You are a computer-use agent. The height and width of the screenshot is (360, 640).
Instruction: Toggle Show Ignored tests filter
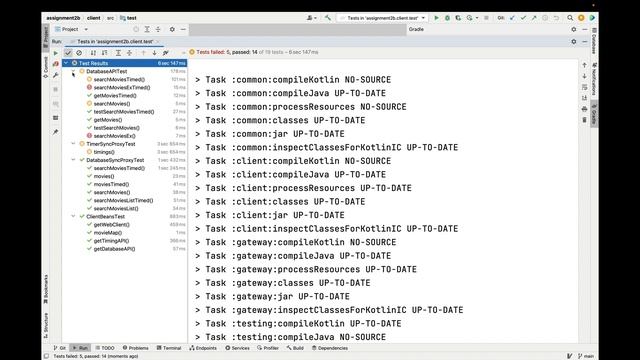(x=79, y=53)
